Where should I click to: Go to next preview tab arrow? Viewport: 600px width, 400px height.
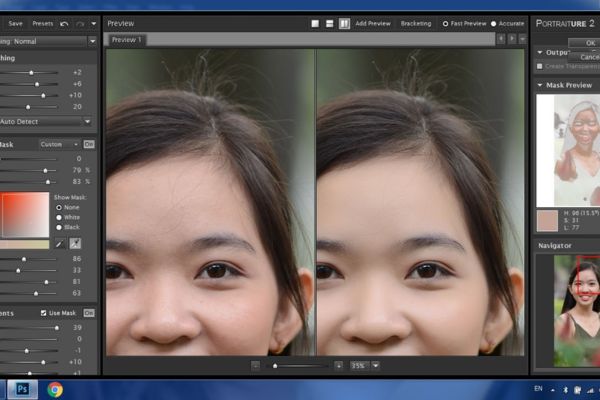click(512, 39)
